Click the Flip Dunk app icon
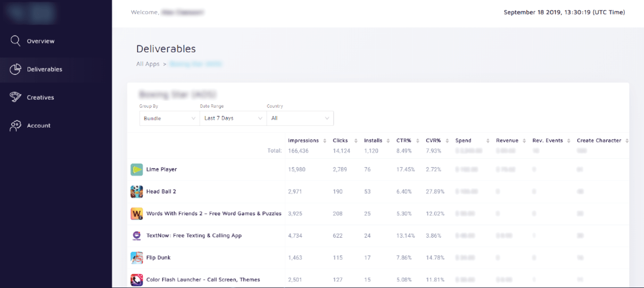This screenshot has height=288, width=644. tap(137, 258)
